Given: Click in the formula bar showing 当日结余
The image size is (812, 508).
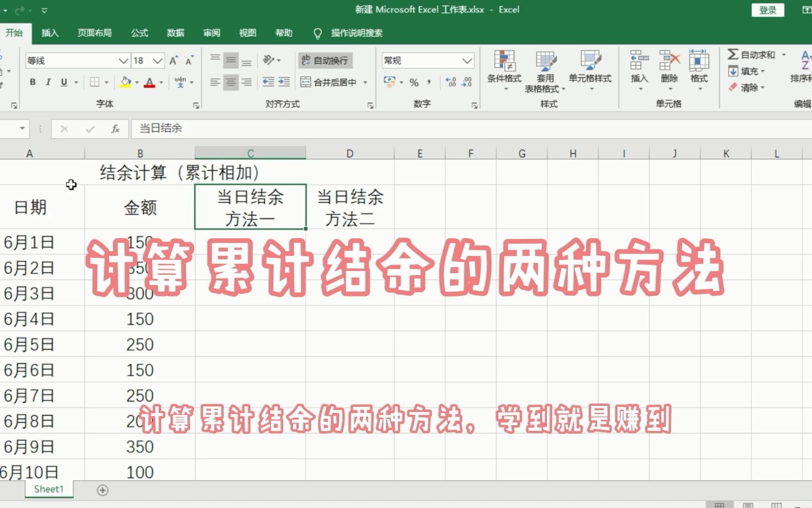Looking at the screenshot, I should (x=471, y=128).
